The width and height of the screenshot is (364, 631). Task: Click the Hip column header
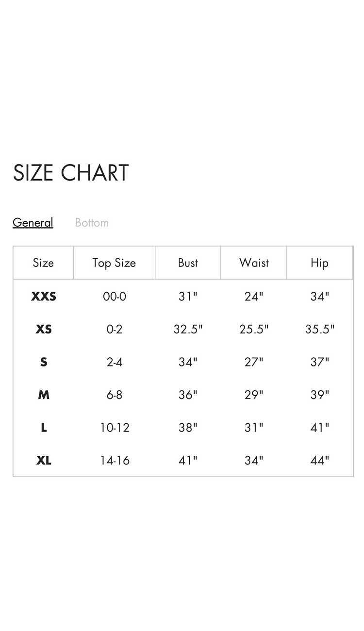pos(319,263)
